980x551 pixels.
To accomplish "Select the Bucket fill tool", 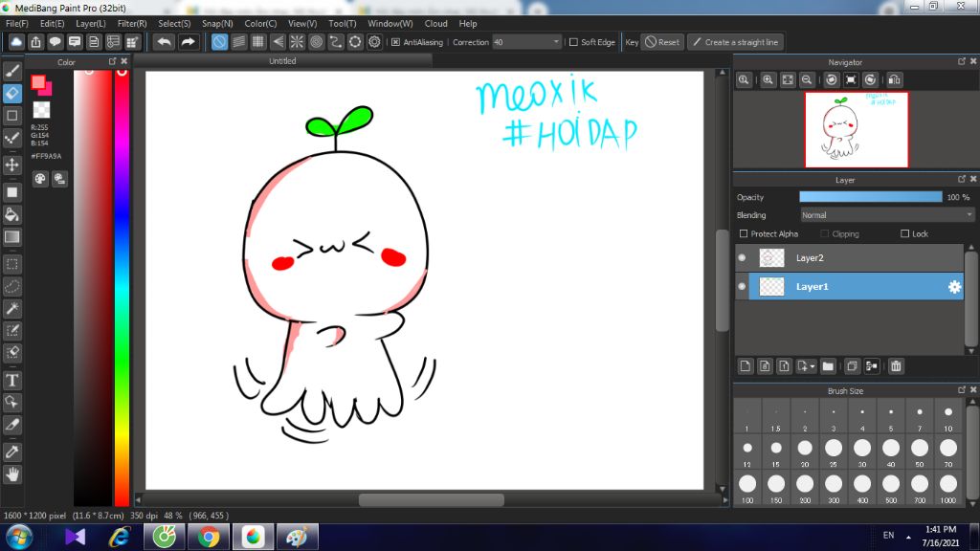I will click(x=12, y=215).
